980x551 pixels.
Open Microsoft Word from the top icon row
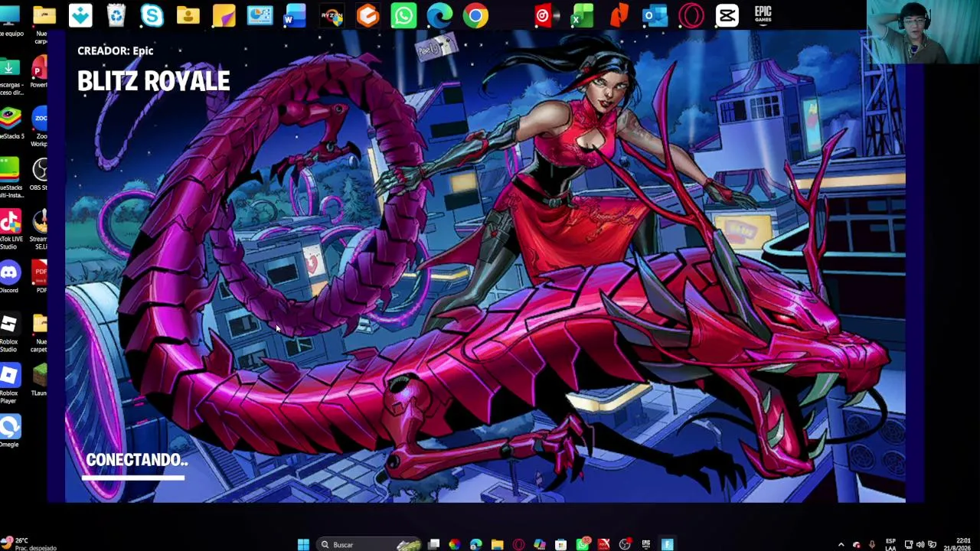[x=296, y=15]
